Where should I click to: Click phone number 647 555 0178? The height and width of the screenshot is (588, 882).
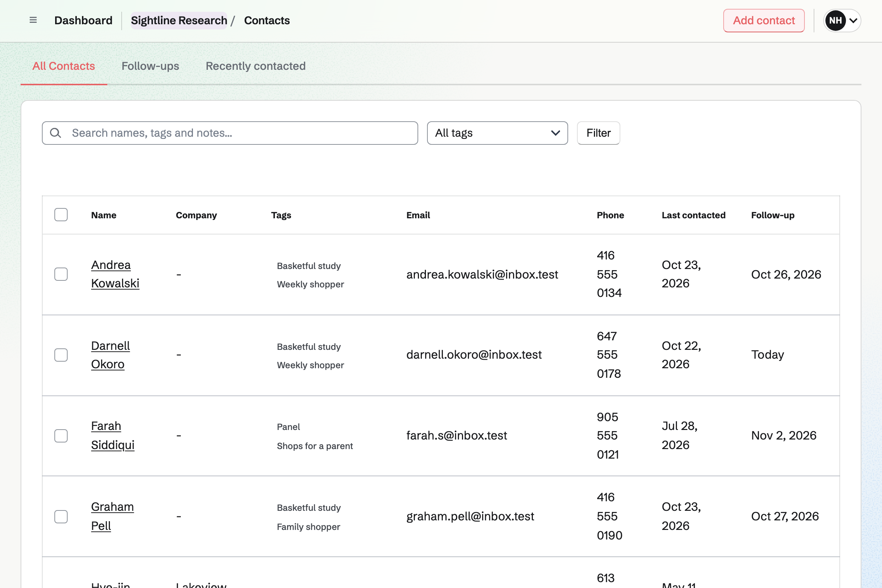(609, 355)
